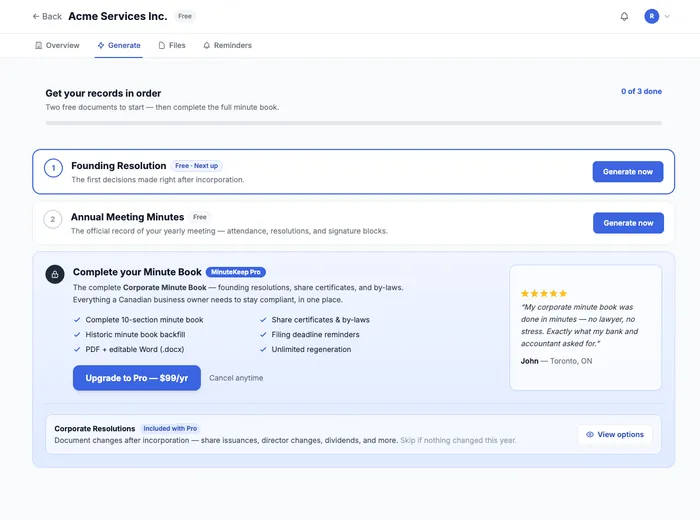Click the Acme Services Inc. title

(118, 17)
